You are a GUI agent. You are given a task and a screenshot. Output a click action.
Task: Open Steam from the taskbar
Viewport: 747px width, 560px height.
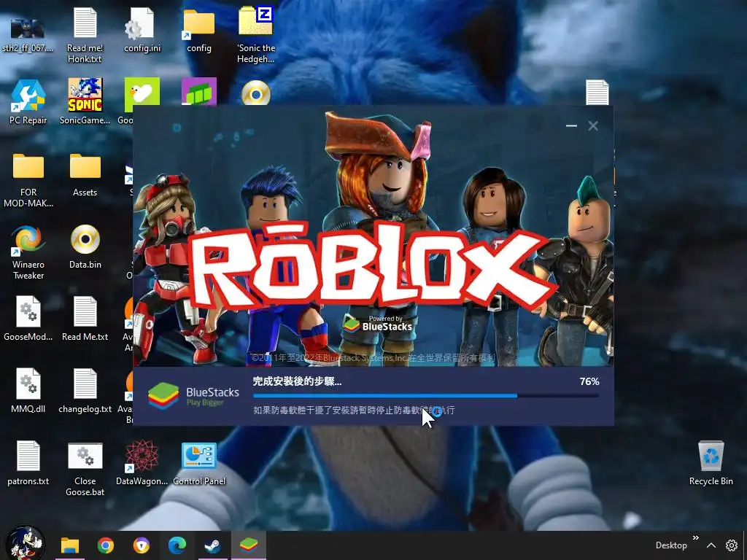(x=212, y=545)
